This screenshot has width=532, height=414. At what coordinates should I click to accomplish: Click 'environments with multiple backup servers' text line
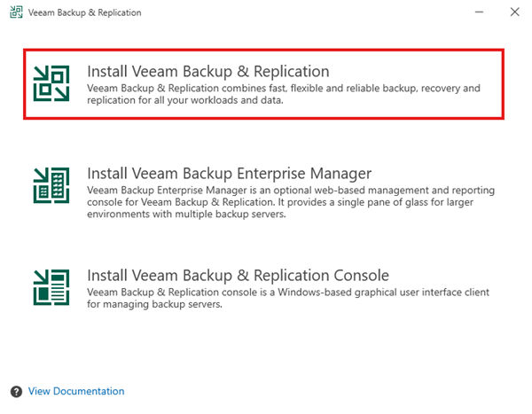pos(186,215)
